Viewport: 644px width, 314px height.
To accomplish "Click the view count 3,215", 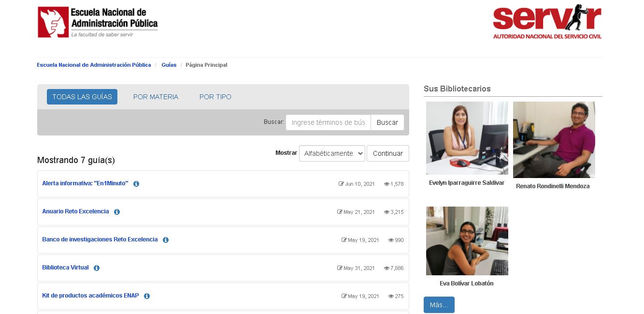I will click(x=397, y=212).
